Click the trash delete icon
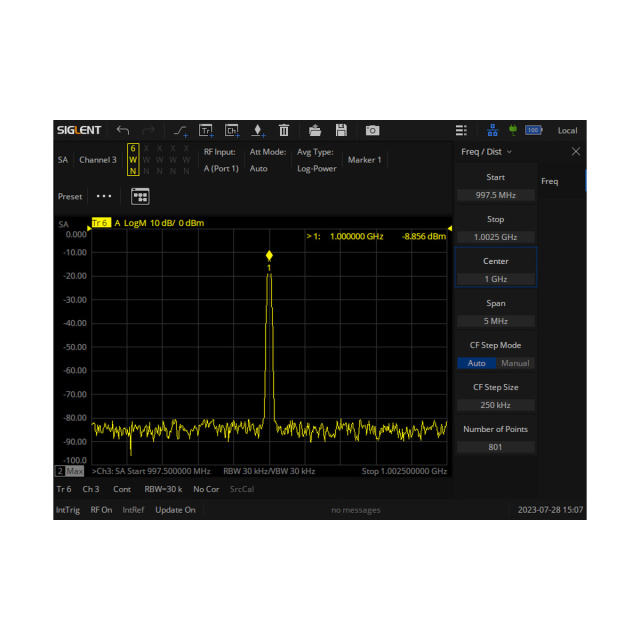Screen dimensions: 640x640 click(x=284, y=131)
